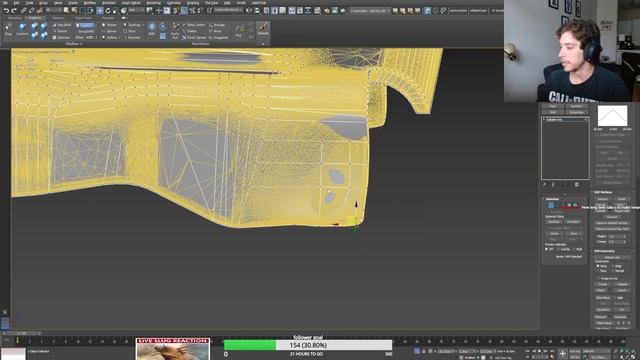Toggle the Split checkbox beside Slice Plane
Image resolution: width=640 pixels, height=360 pixels.
pos(615,298)
